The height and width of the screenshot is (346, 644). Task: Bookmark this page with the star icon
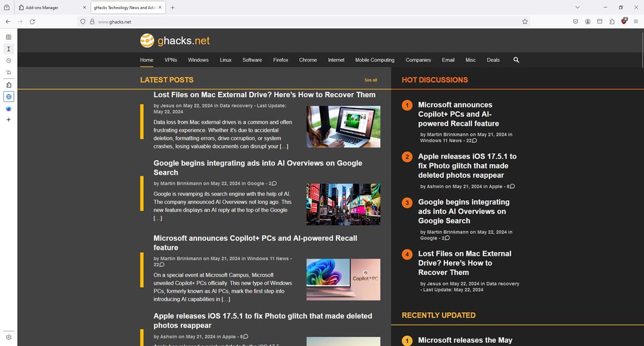tap(525, 21)
